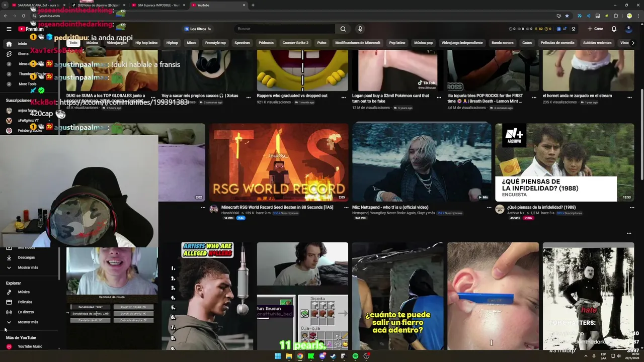The image size is (644, 362).
Task: Open the Los filtros button
Action: (x=197, y=29)
